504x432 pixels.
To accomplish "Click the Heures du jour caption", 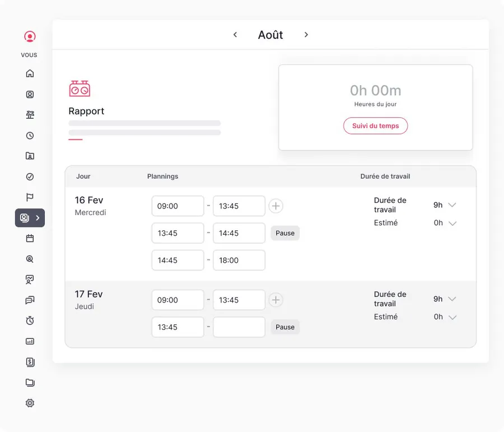I will [375, 104].
